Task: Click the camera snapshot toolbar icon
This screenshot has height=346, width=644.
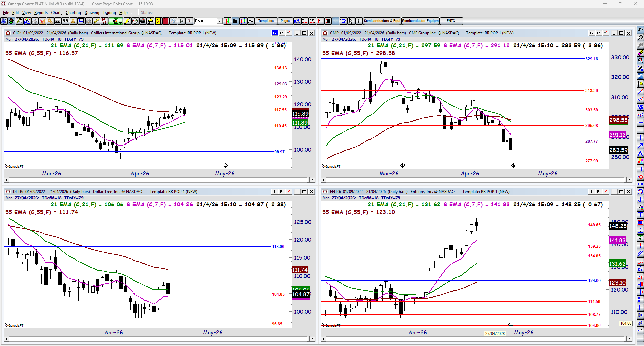Action: click(x=89, y=21)
